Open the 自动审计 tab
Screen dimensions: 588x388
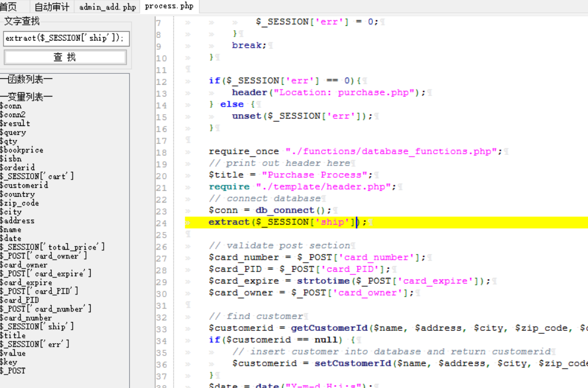(x=51, y=7)
